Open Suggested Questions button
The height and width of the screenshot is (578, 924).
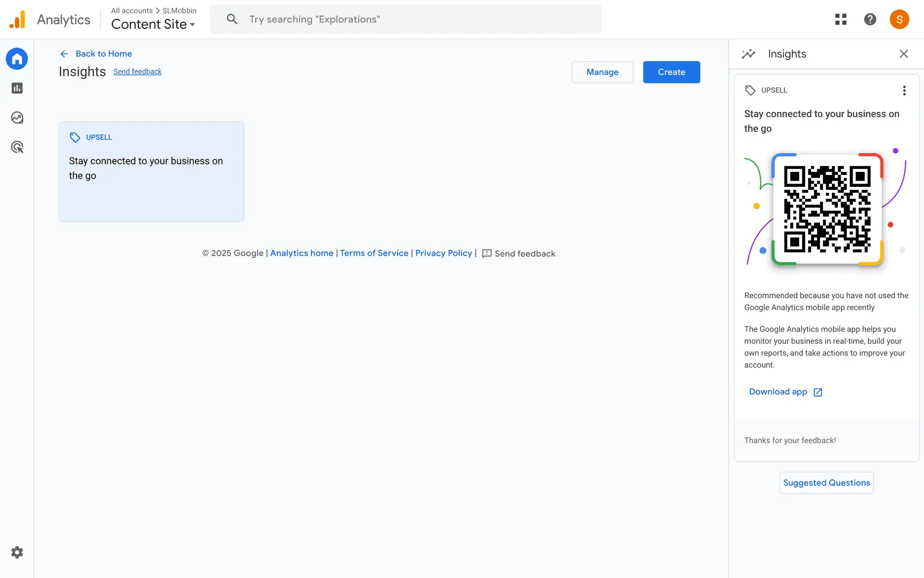coord(826,483)
